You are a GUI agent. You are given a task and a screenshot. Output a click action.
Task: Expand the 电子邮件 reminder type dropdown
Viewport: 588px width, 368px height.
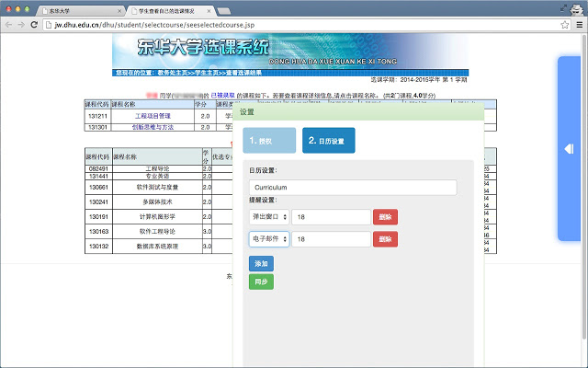pyautogui.click(x=268, y=239)
